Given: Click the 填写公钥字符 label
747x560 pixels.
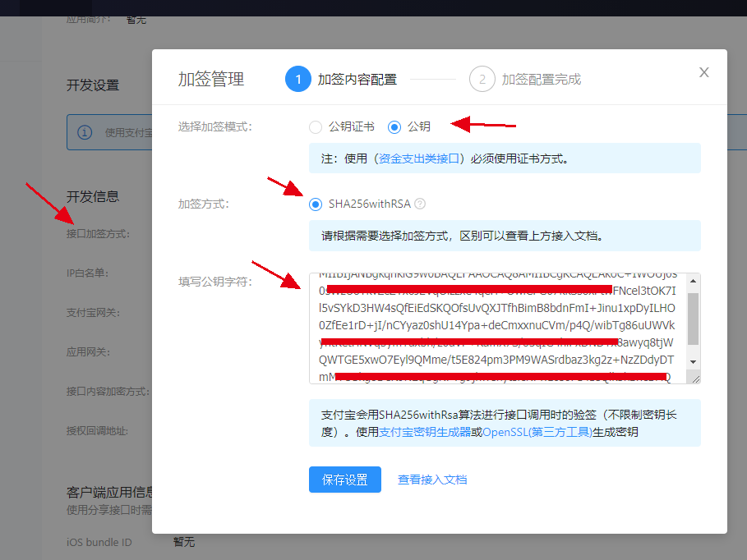Looking at the screenshot, I should coord(215,282).
